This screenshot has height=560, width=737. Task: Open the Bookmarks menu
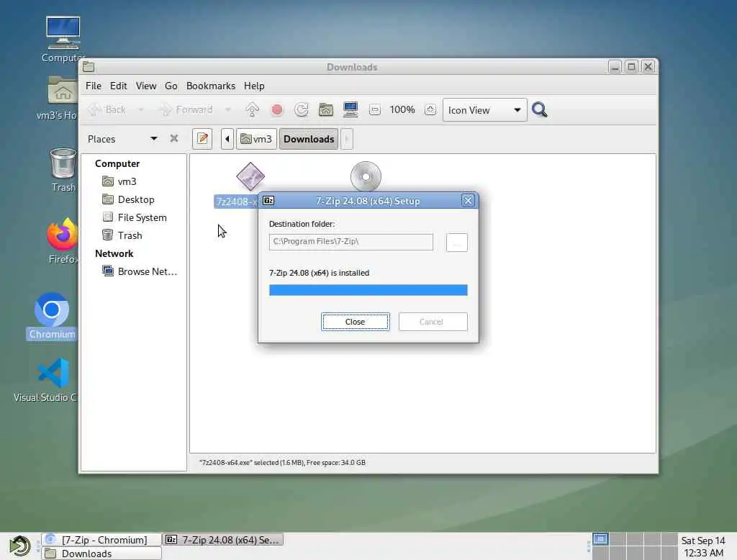[211, 86]
